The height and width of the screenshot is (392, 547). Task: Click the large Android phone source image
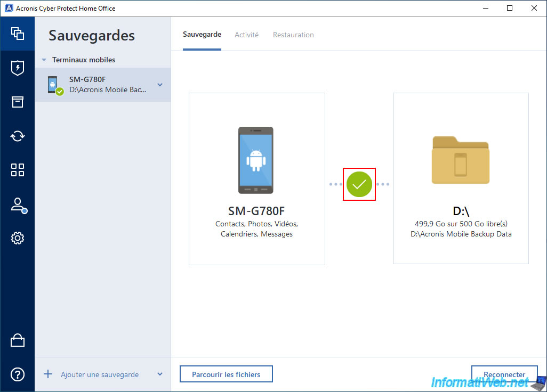(256, 160)
